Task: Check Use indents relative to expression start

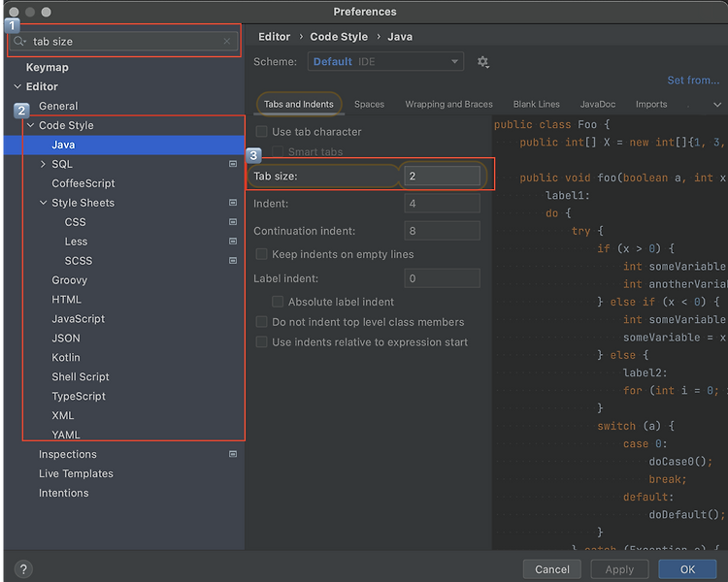Action: point(261,342)
